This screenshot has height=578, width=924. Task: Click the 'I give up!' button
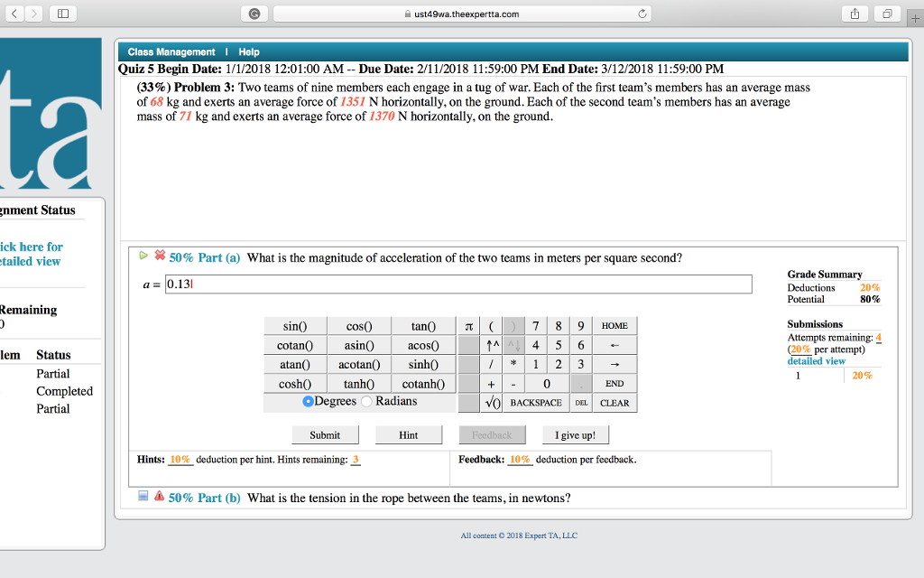[x=576, y=434]
